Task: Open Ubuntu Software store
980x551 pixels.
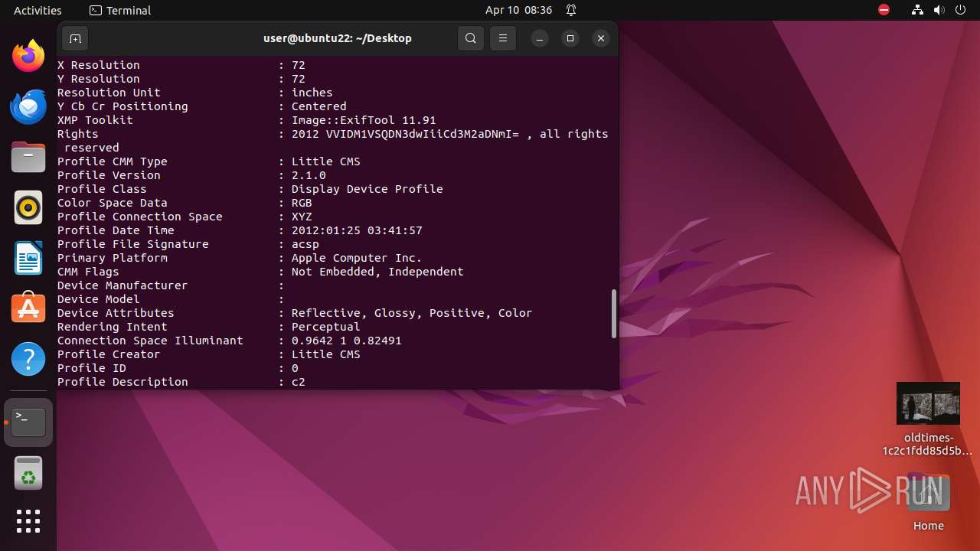Action: (28, 308)
